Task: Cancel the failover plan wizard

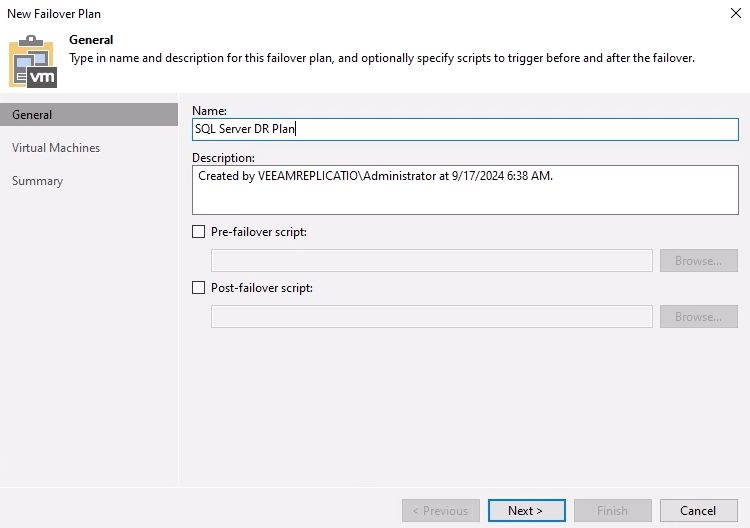Action: (x=698, y=511)
